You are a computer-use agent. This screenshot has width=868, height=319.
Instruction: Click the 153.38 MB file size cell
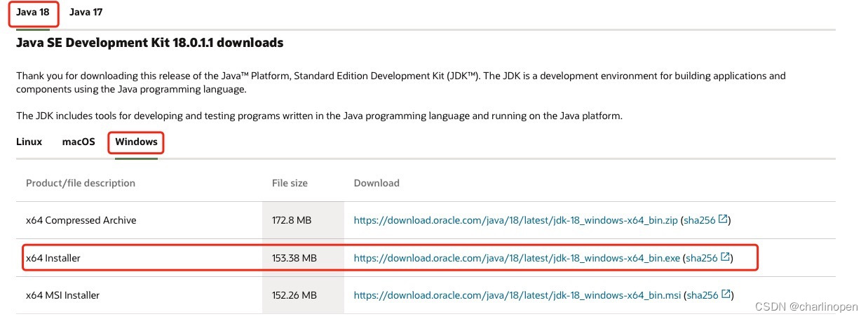(x=294, y=258)
